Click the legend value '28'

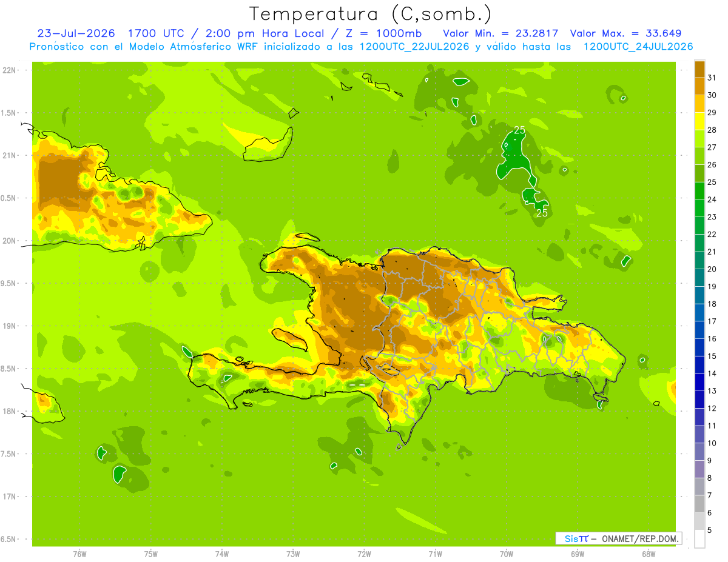712,130
